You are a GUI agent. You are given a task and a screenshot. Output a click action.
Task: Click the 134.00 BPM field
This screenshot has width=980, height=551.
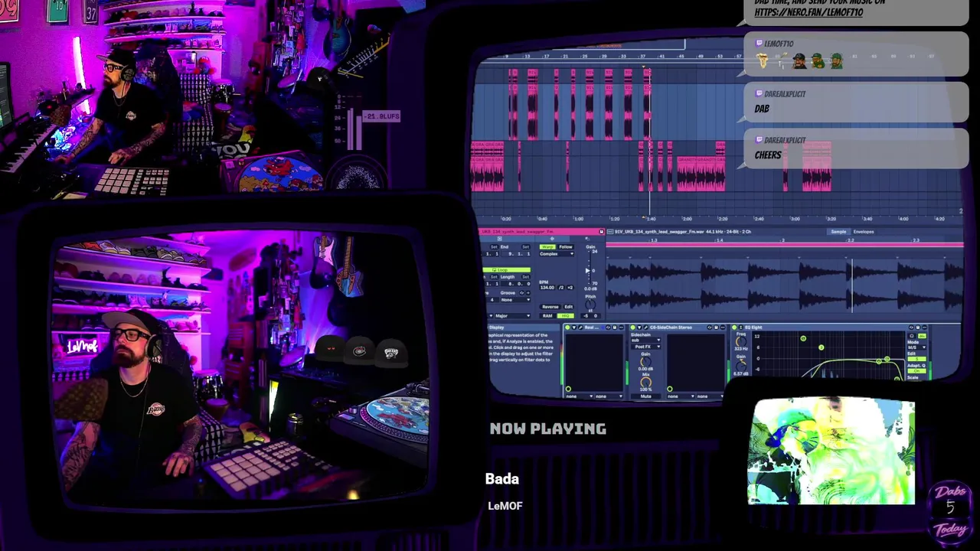tap(547, 288)
